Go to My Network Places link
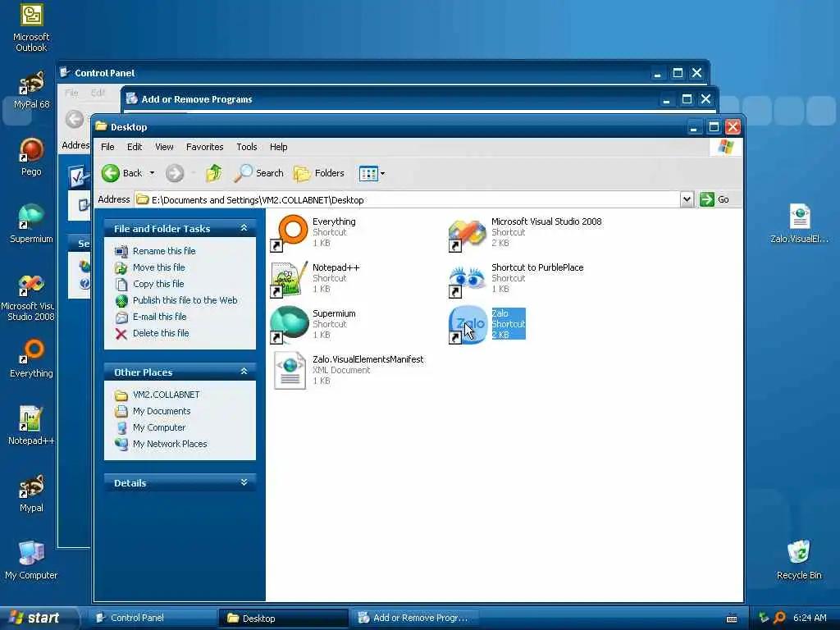Viewport: 840px width, 630px height. (x=162, y=444)
